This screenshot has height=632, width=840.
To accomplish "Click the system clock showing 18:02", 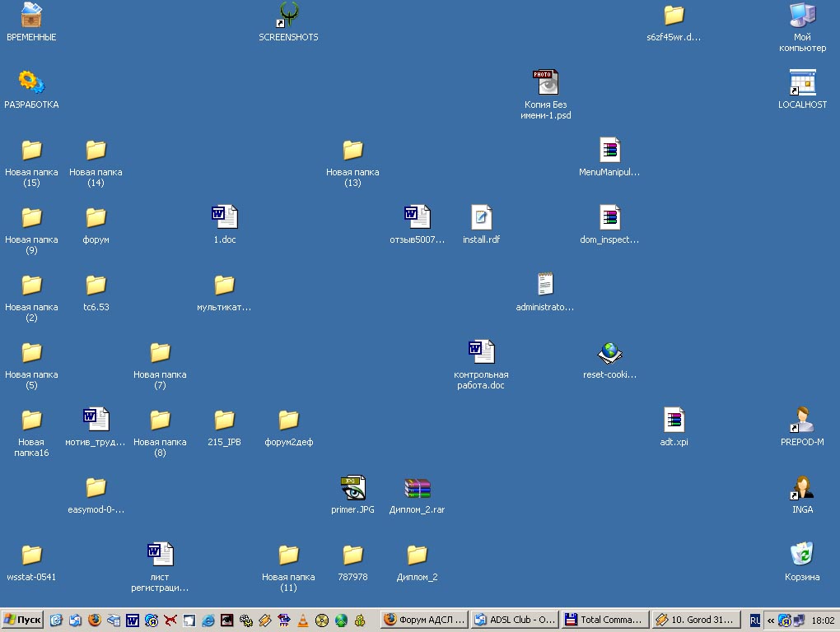I will [x=823, y=620].
